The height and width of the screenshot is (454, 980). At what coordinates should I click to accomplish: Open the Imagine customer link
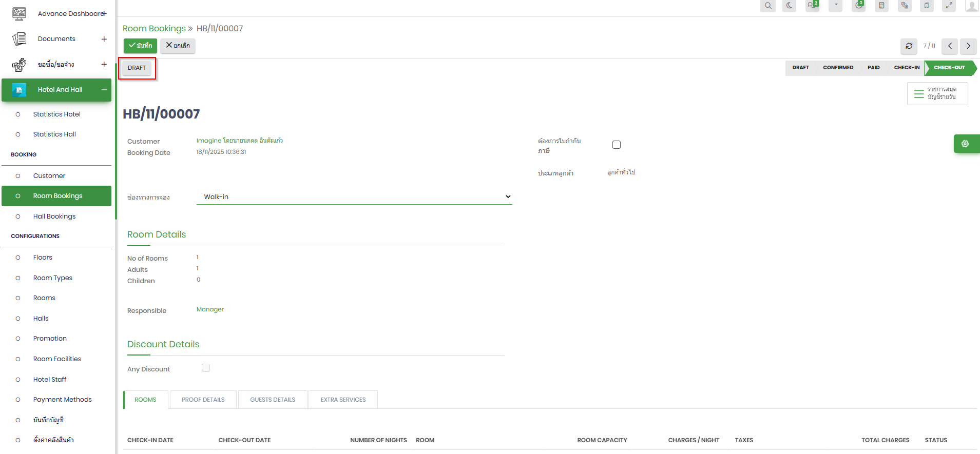[239, 141]
